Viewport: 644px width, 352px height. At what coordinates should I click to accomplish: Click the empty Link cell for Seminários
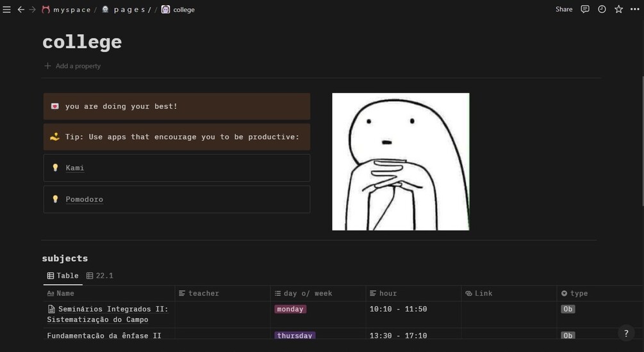click(x=508, y=314)
